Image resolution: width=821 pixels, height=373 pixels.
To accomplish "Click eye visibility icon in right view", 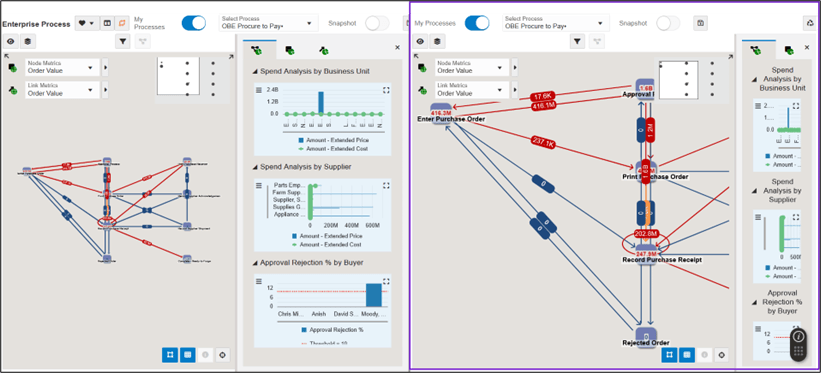I will 420,41.
